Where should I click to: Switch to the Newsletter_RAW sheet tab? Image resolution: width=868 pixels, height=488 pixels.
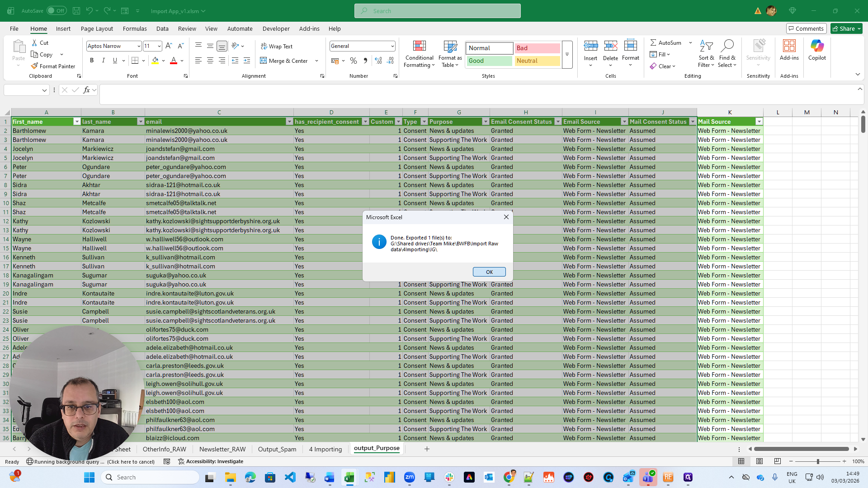point(222,449)
